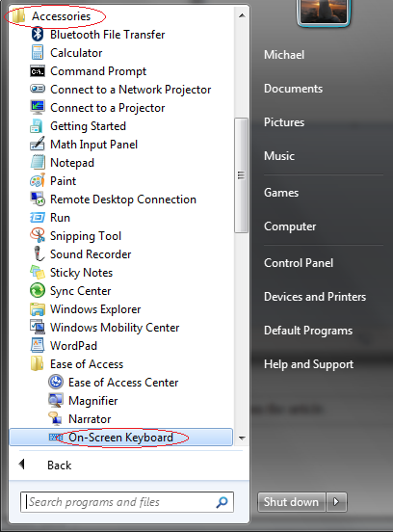Click the Sync Center label
The width and height of the screenshot is (393, 532).
click(x=80, y=291)
